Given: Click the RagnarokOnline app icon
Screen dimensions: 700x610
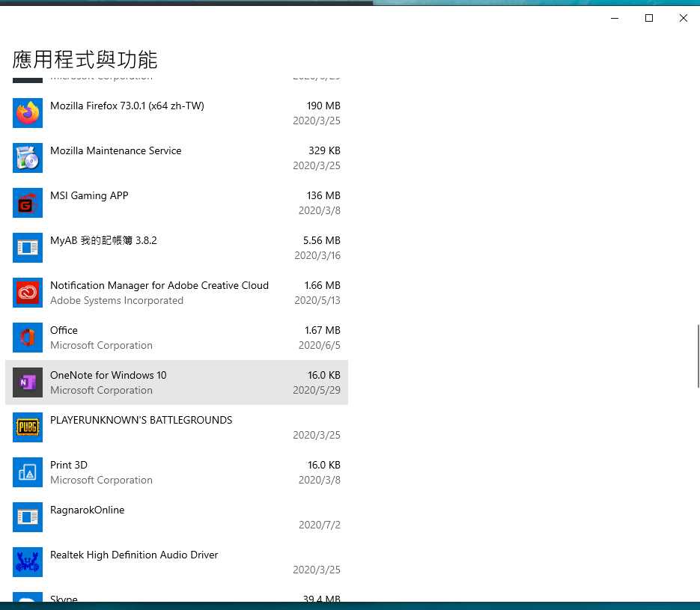Looking at the screenshot, I should click(28, 517).
